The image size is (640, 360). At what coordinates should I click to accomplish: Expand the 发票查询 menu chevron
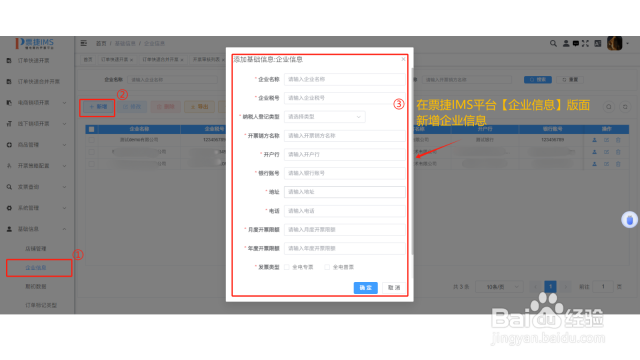[x=64, y=187]
